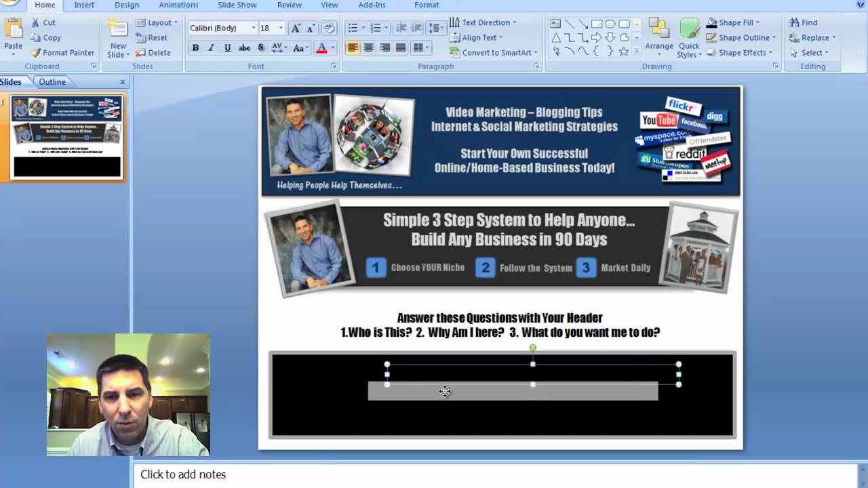Open the Character Spacing AV dropdown
The width and height of the screenshot is (868, 488).
[279, 47]
